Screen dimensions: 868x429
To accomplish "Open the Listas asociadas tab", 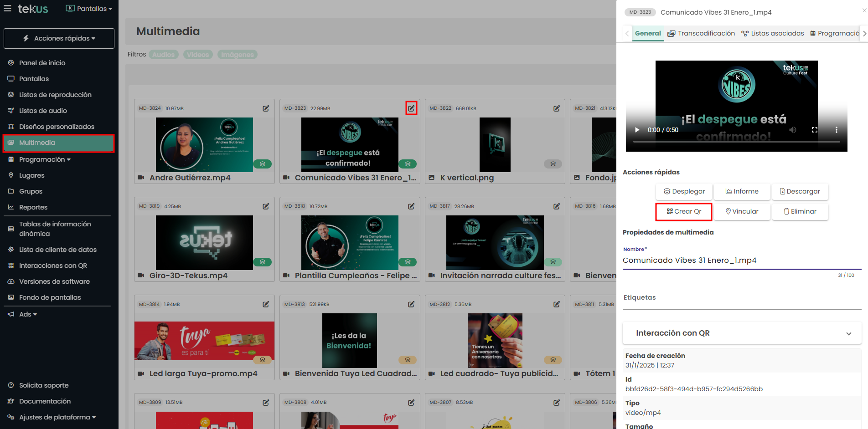I will 773,33.
